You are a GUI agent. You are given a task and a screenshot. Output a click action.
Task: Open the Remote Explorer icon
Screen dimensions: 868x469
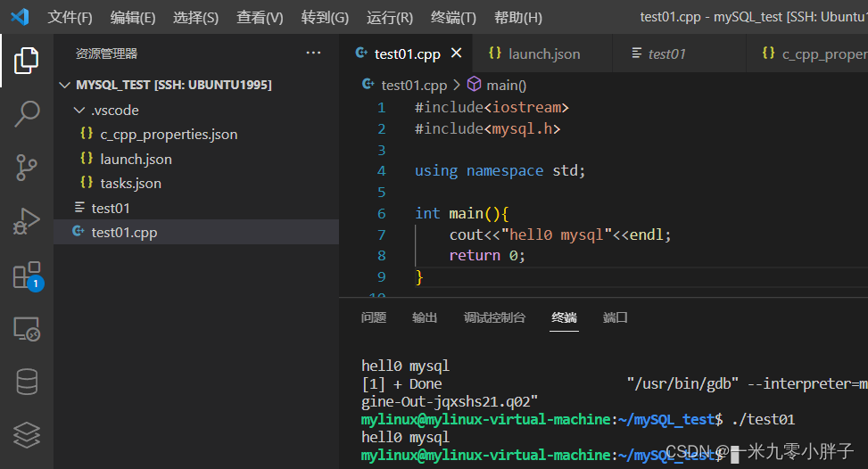[x=27, y=329]
